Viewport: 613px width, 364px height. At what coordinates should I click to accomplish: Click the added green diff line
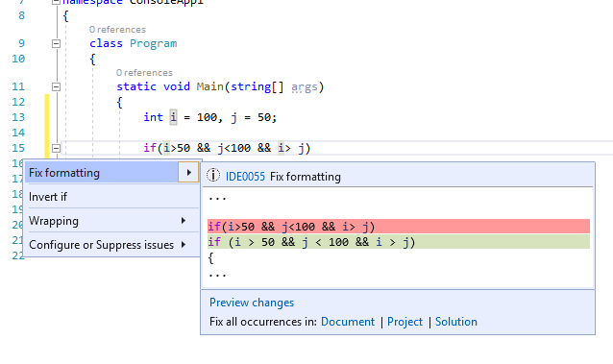click(x=399, y=242)
